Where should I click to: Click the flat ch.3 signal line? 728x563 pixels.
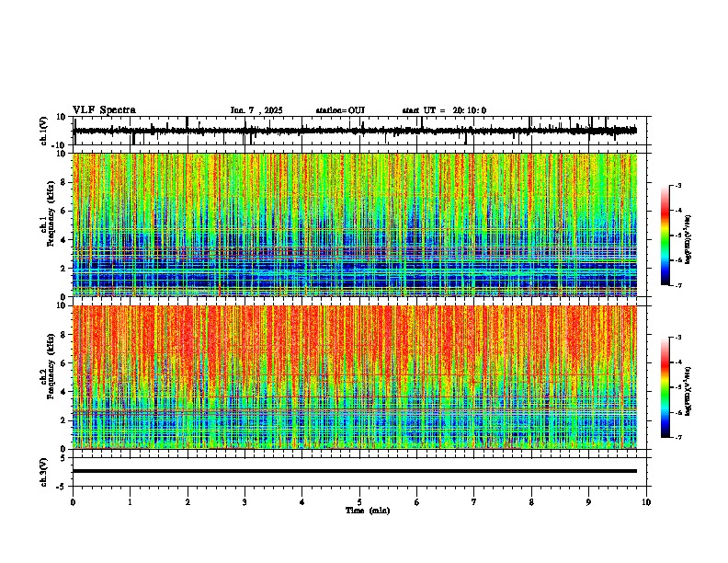pyautogui.click(x=355, y=471)
